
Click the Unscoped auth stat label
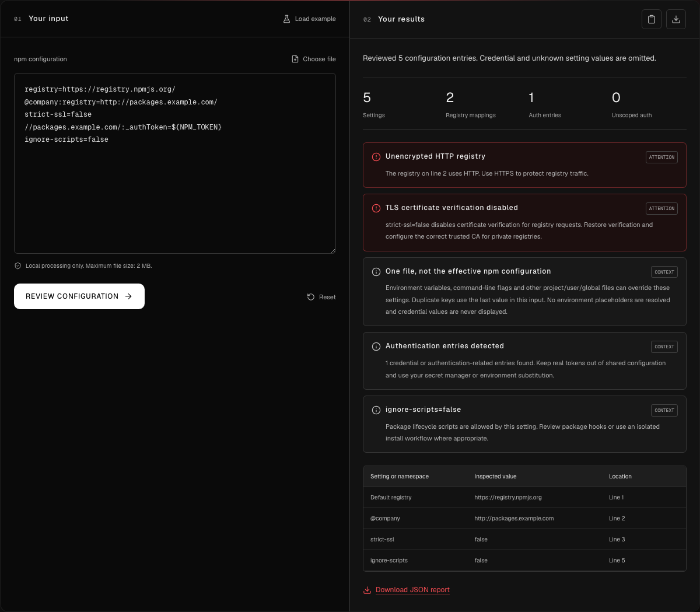click(632, 116)
